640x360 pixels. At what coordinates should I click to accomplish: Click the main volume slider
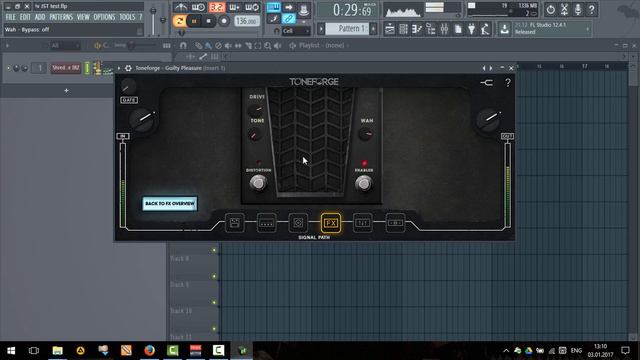(x=153, y=20)
